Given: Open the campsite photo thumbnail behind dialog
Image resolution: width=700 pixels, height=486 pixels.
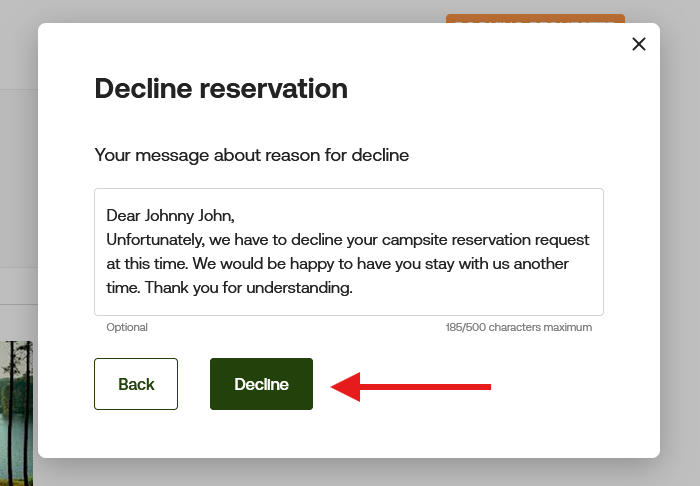Looking at the screenshot, I should pyautogui.click(x=16, y=413).
